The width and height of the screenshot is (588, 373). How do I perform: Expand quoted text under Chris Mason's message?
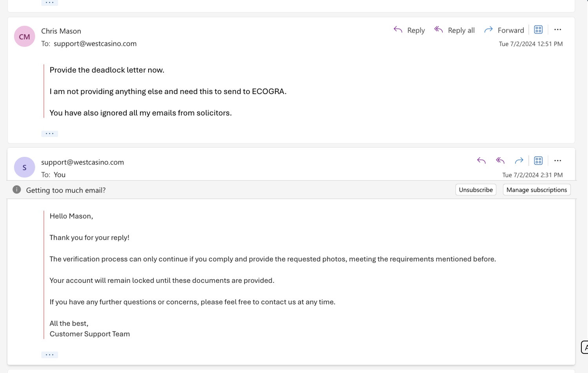49,134
